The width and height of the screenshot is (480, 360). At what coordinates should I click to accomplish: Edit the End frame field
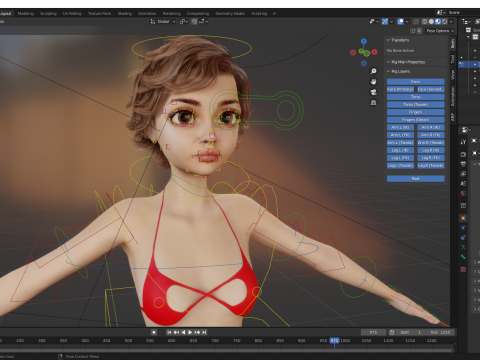point(440,332)
